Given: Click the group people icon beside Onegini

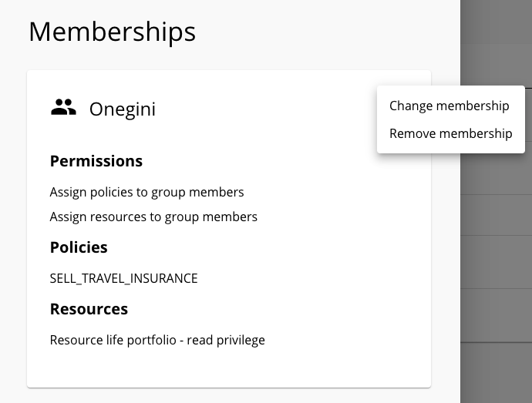Looking at the screenshot, I should (63, 107).
